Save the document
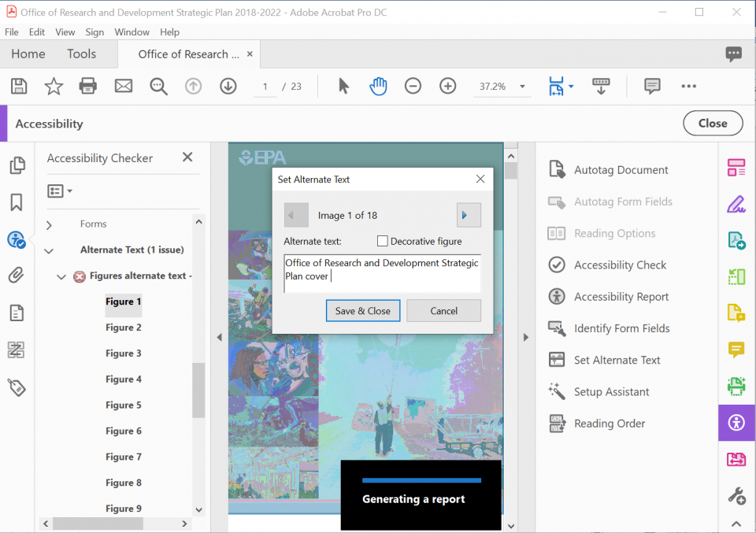This screenshot has height=533, width=756. point(18,86)
